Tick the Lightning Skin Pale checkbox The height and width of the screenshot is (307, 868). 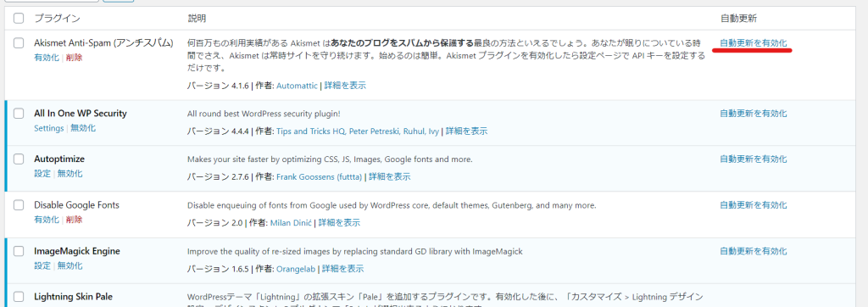(19, 297)
